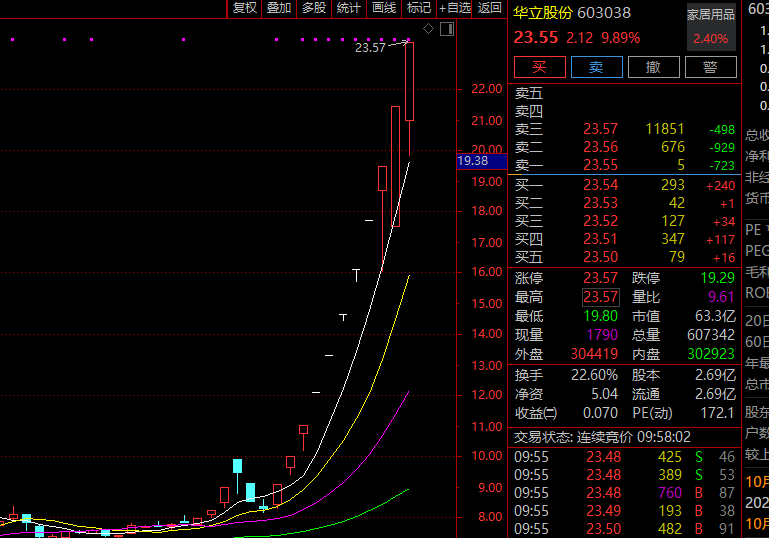Click the 19.38 price cursor label
Viewport: 769px width, 538px height.
coord(481,161)
